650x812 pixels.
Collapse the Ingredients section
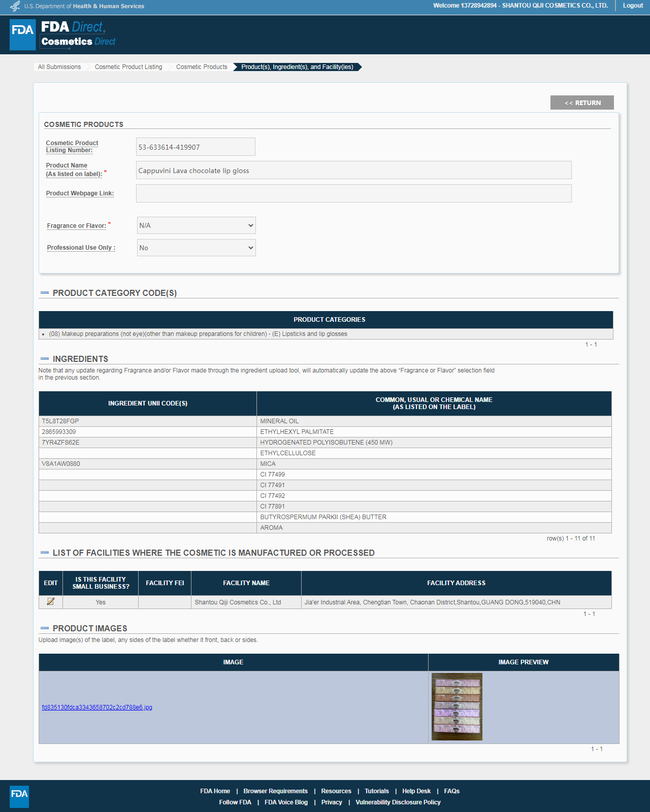point(45,359)
